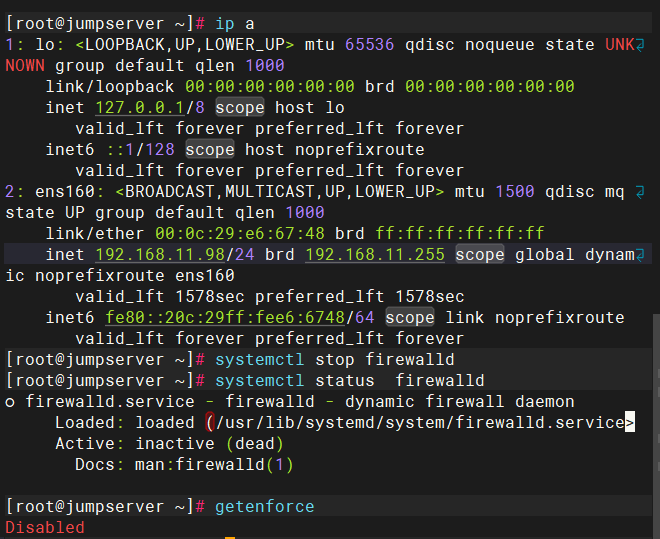Viewport: 660px width, 539px height.
Task: Click the 'systemctl stop firewalld' command
Action: click(x=335, y=360)
